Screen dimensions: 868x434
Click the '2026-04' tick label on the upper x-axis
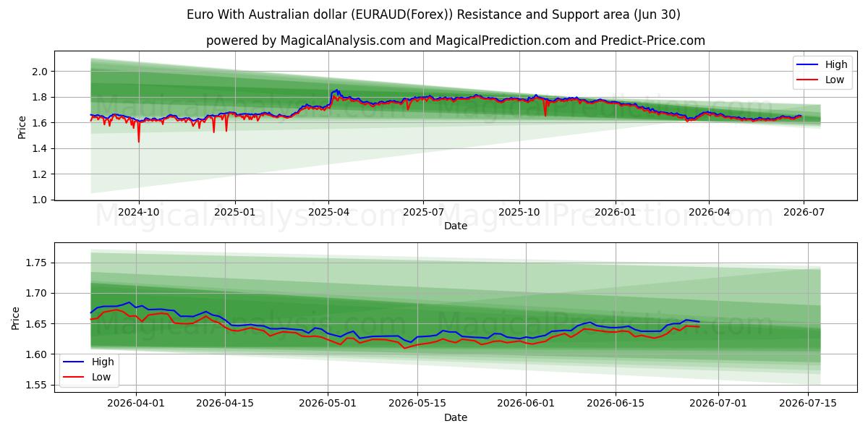point(709,213)
